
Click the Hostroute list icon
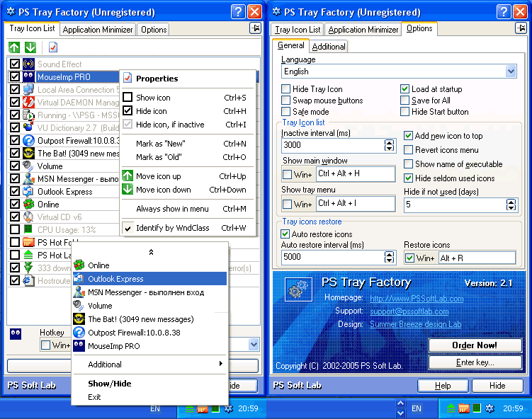tap(28, 281)
